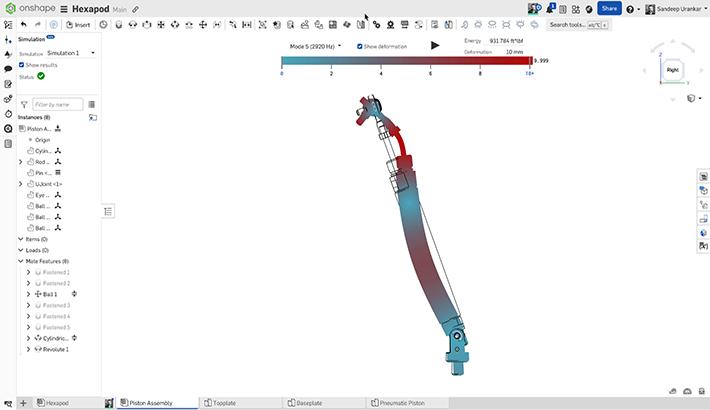Click the Redo arrow
The image size is (710, 410).
coord(38,24)
